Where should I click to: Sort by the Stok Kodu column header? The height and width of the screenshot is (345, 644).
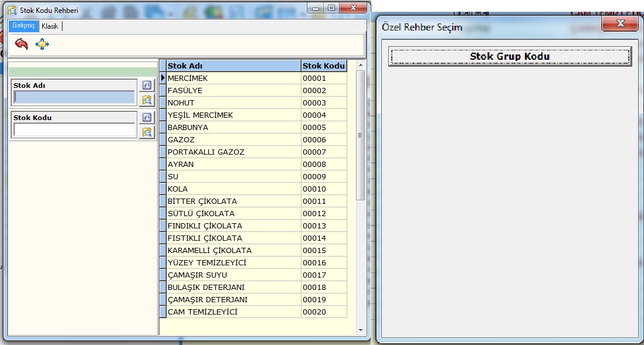tap(323, 66)
